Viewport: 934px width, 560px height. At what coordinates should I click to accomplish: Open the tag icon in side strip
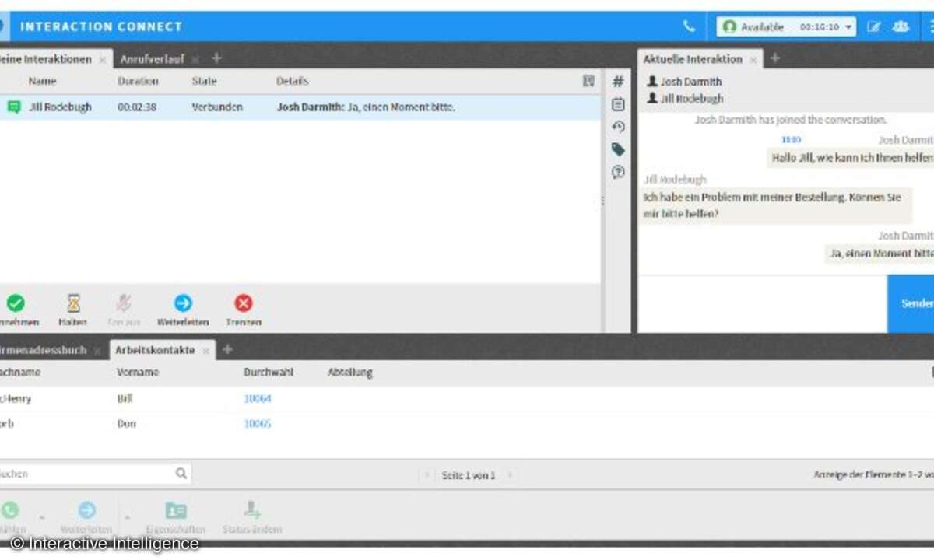(x=618, y=149)
